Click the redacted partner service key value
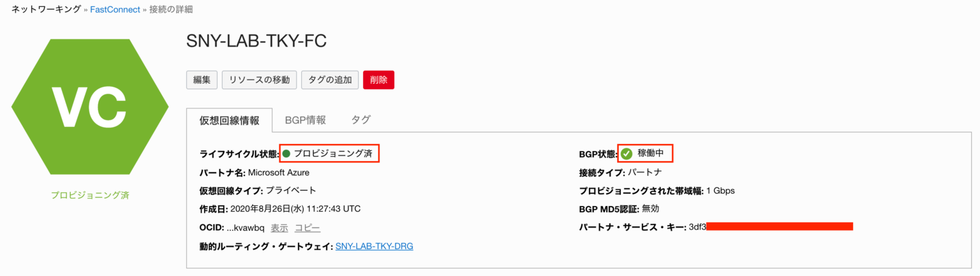Screen dimensions: 980x276 click(x=778, y=227)
